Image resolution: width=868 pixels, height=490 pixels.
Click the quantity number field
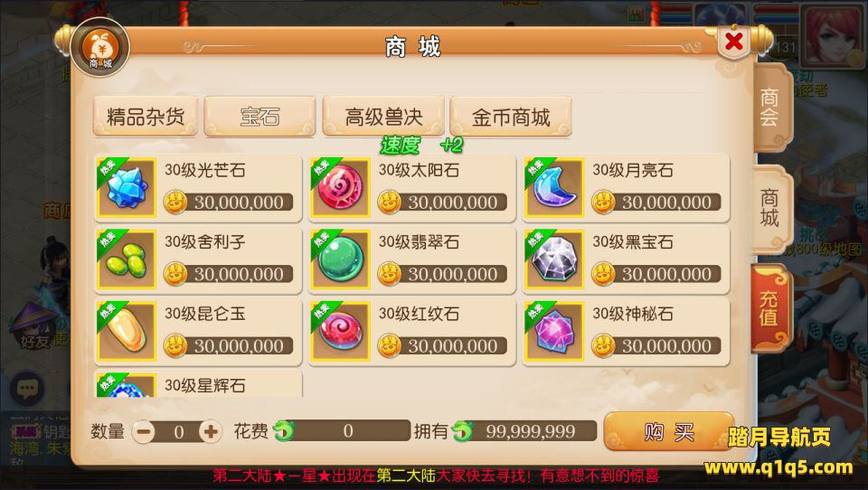pyautogui.click(x=178, y=432)
